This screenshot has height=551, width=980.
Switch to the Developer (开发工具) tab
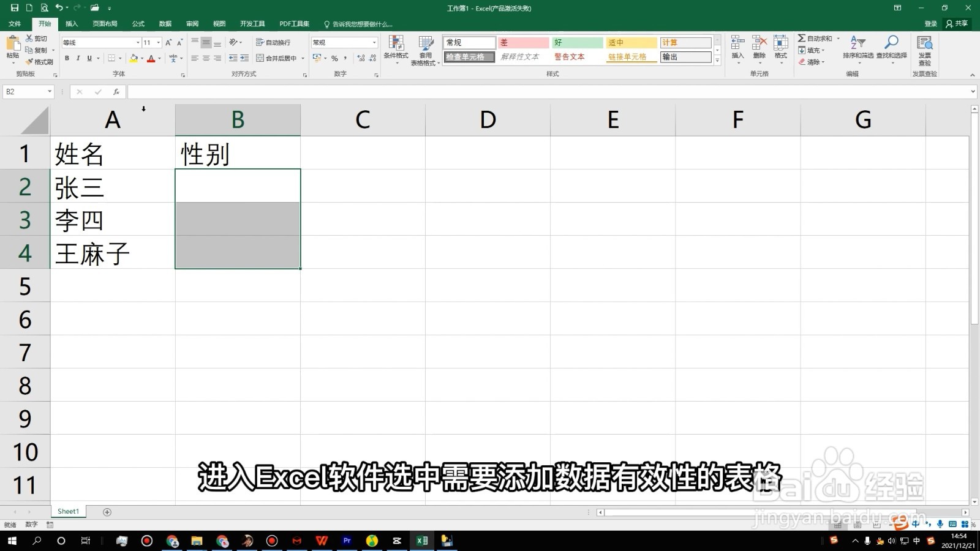coord(252,24)
